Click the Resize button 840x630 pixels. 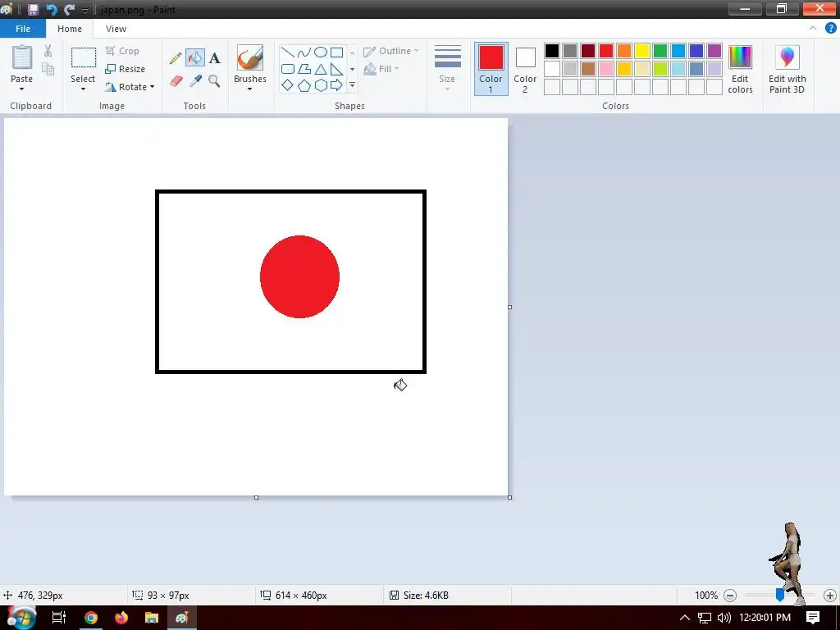tap(126, 69)
